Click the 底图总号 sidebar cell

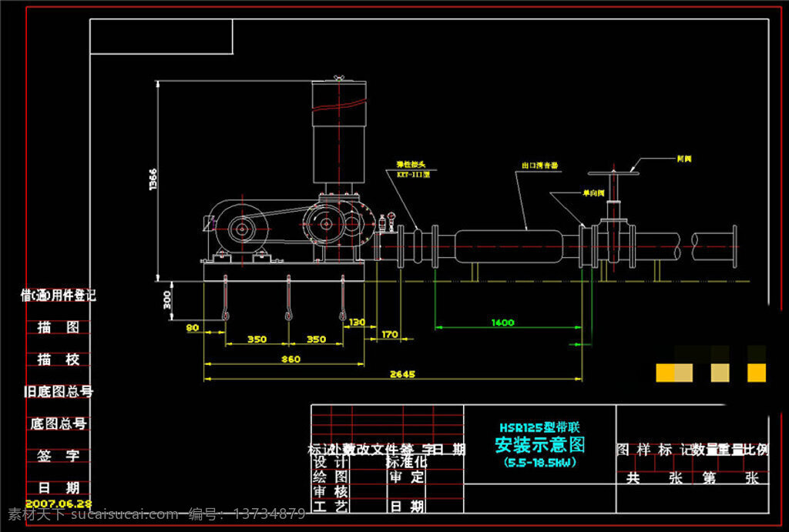pos(59,424)
